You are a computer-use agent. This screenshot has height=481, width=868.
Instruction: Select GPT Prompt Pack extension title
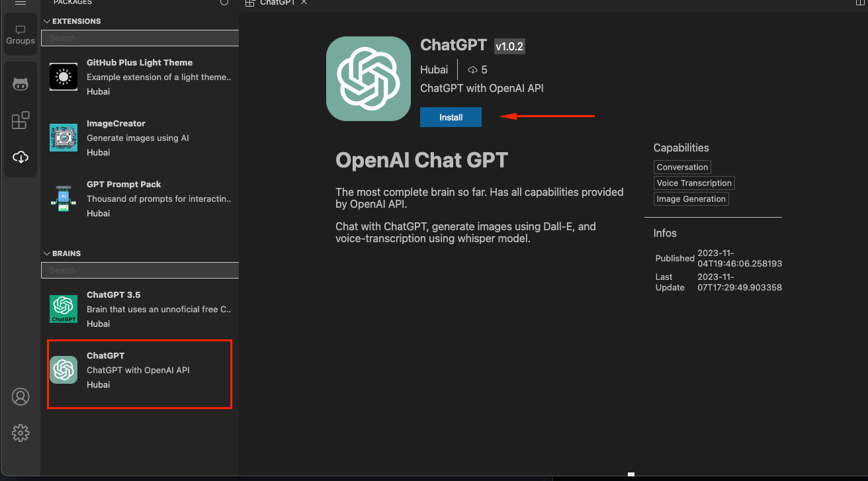click(x=124, y=185)
